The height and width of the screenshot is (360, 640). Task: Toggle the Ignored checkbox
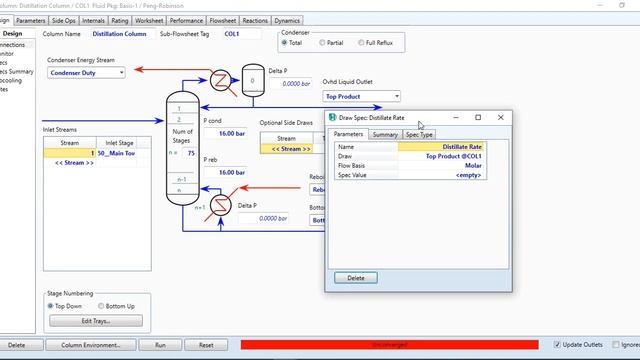pyautogui.click(x=616, y=345)
